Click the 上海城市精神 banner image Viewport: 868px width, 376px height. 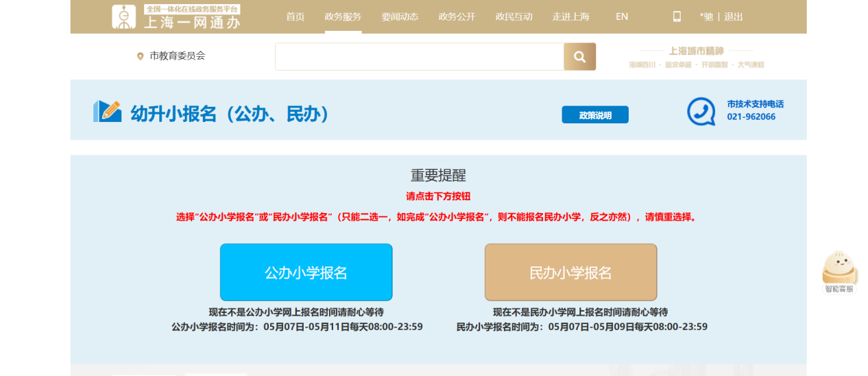696,57
